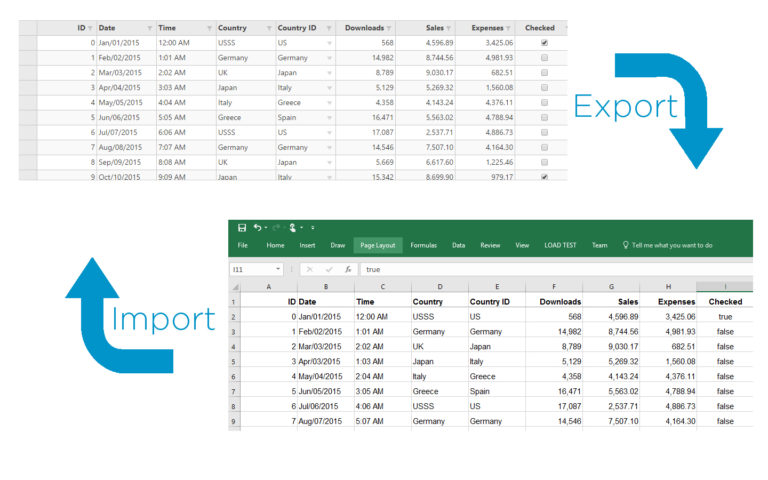Select Excel column header F
The image size is (768, 480).
(x=554, y=287)
